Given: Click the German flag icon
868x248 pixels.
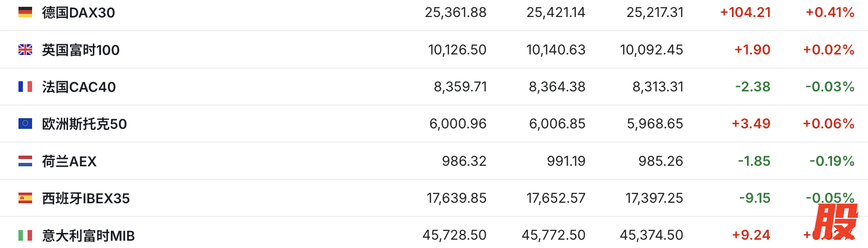Looking at the screenshot, I should click(25, 12).
